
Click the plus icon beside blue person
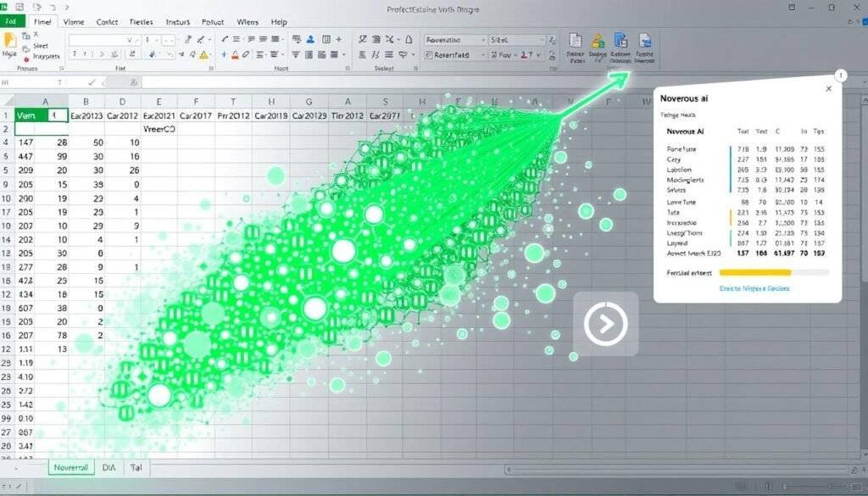[x=339, y=39]
